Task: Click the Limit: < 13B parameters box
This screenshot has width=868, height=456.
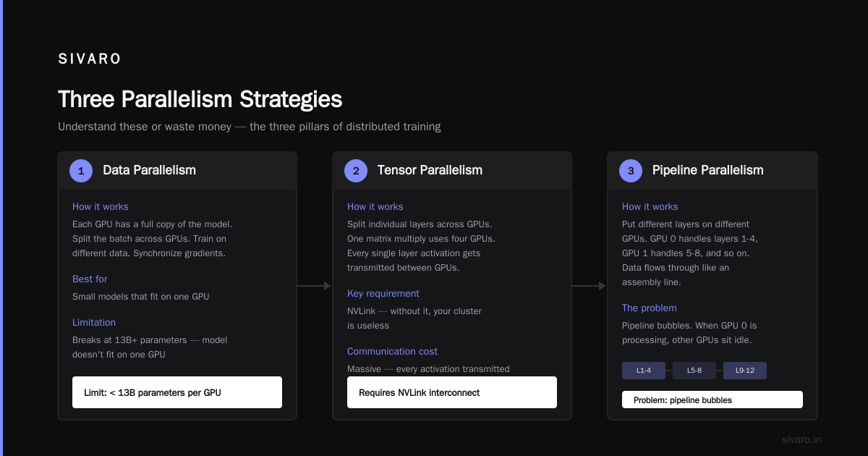Action: coord(177,392)
